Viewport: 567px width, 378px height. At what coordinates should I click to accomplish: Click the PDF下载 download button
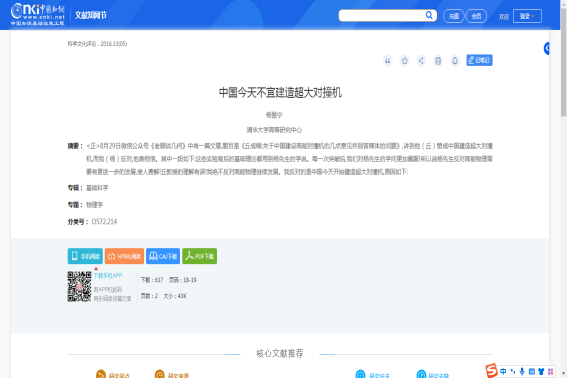(200, 256)
